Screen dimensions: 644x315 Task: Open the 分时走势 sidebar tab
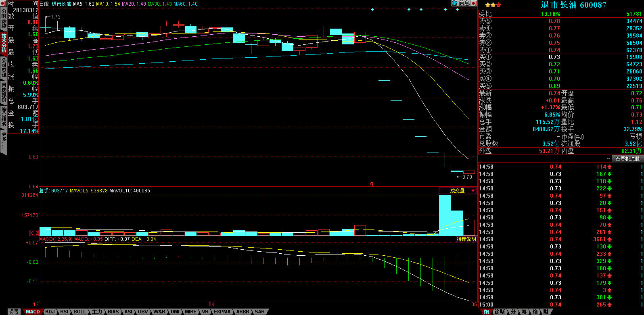coord(4,19)
